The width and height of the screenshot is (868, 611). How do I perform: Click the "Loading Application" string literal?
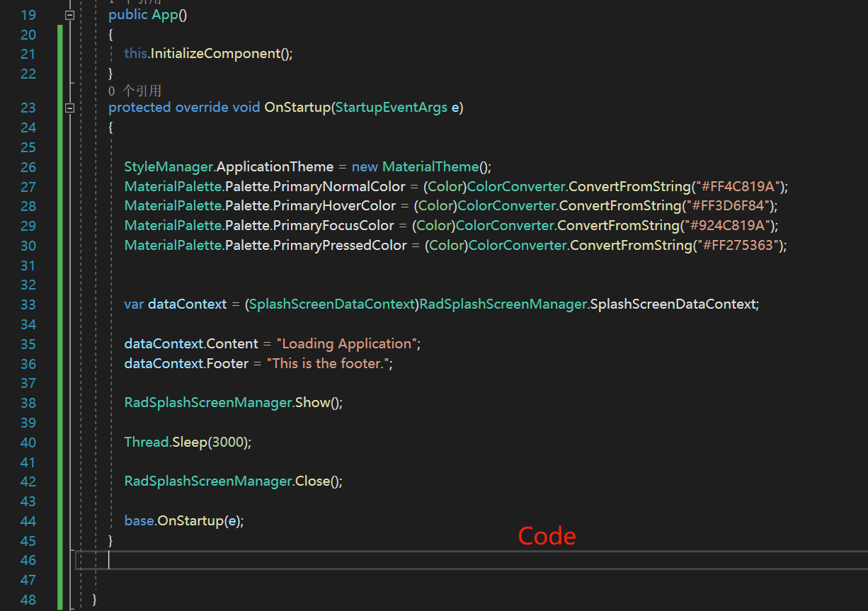click(x=346, y=344)
